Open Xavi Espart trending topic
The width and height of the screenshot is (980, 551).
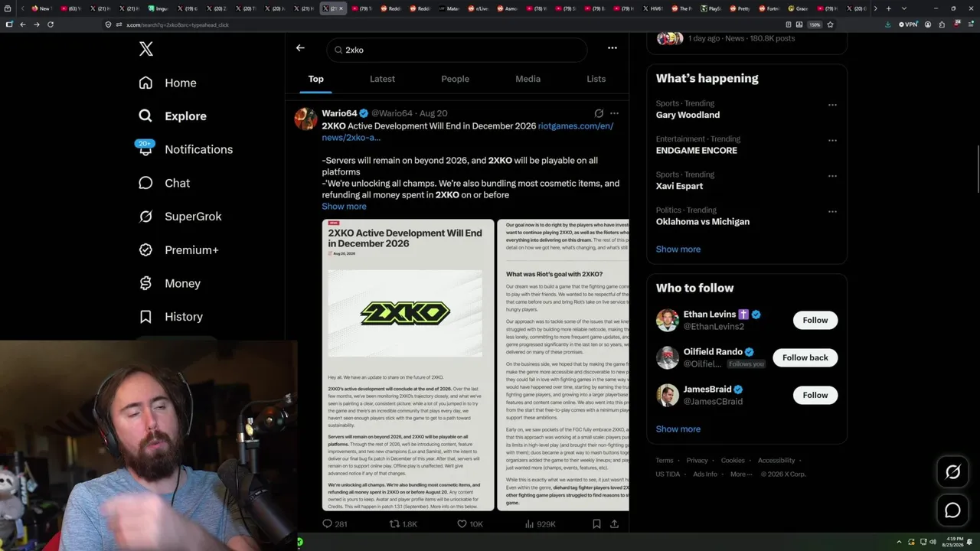pyautogui.click(x=679, y=186)
